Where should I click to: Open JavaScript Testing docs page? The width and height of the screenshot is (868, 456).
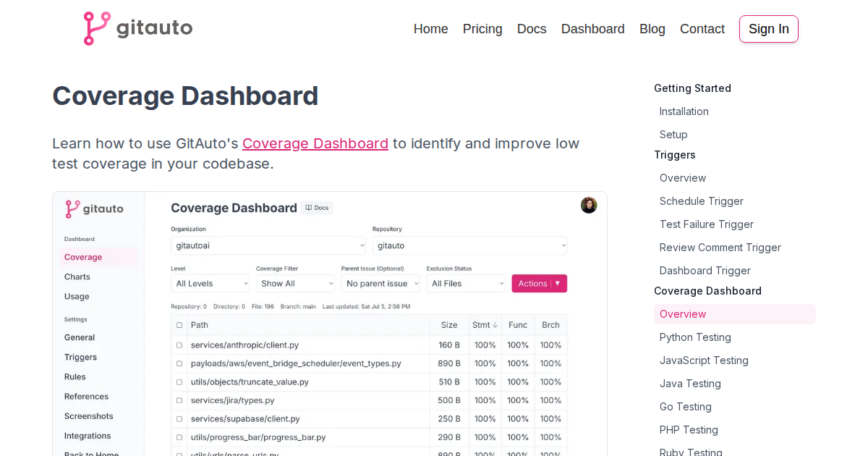[x=704, y=360]
